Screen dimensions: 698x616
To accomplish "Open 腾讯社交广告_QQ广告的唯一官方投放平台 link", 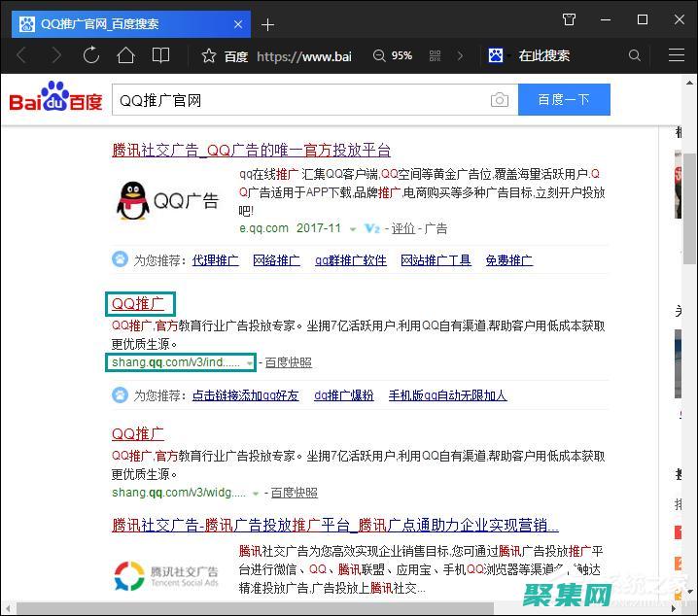I will (251, 150).
